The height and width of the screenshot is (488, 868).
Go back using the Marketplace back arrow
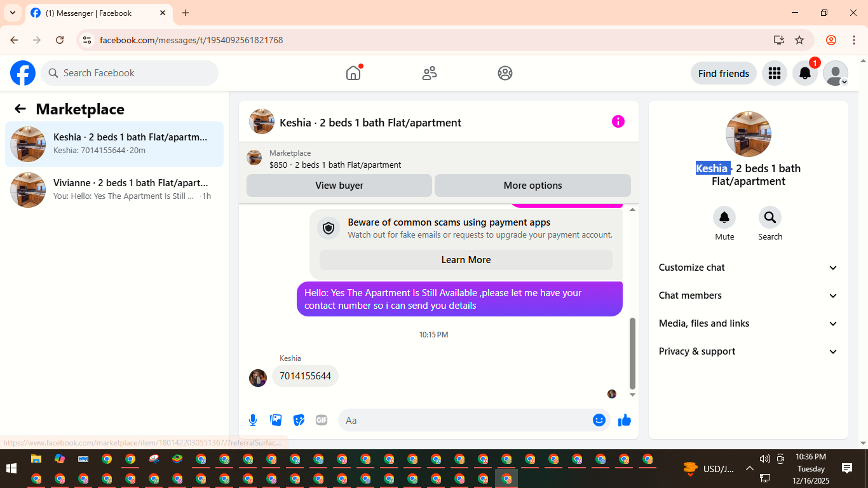(x=20, y=109)
